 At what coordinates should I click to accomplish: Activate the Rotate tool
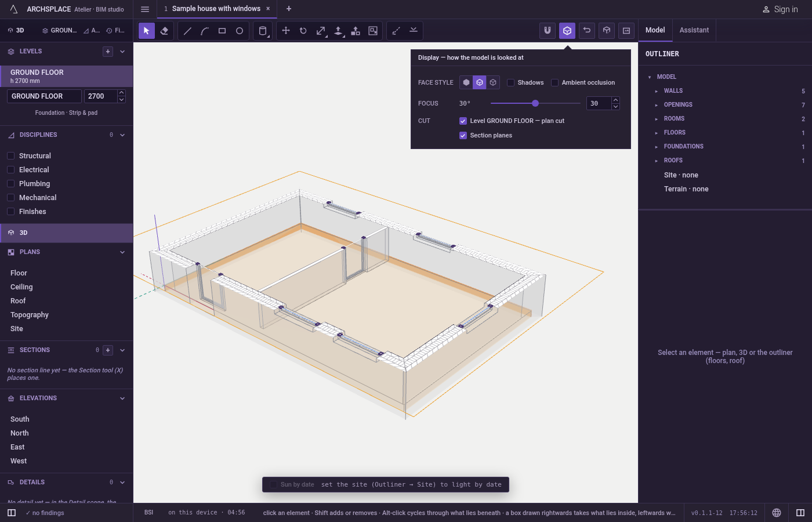303,31
